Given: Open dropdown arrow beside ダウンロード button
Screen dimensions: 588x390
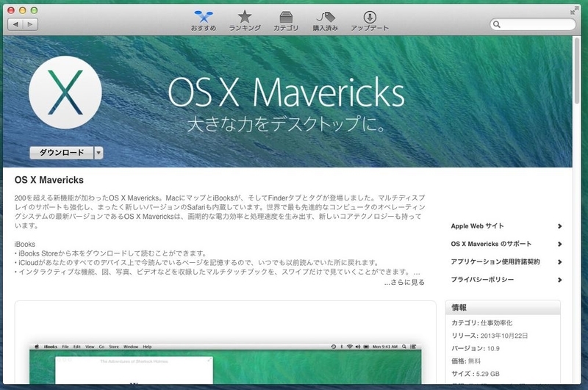Looking at the screenshot, I should (98, 153).
